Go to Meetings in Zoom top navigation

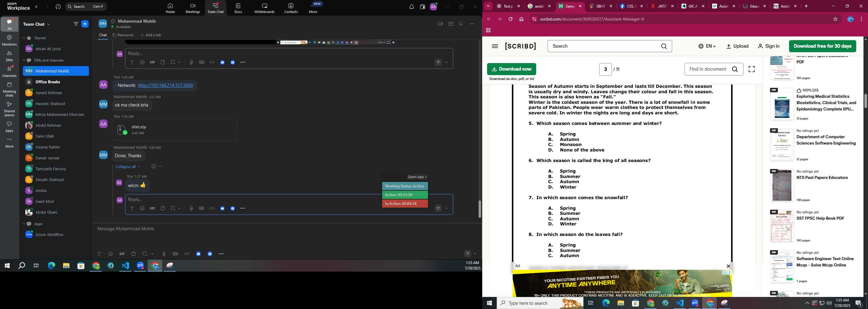tap(193, 8)
